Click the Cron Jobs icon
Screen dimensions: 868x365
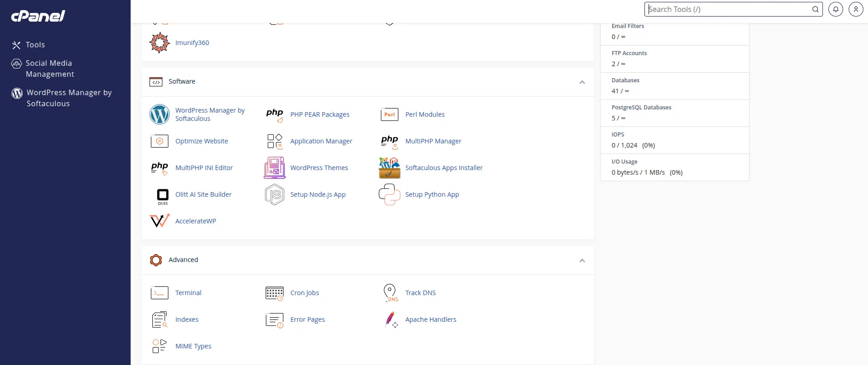click(275, 293)
